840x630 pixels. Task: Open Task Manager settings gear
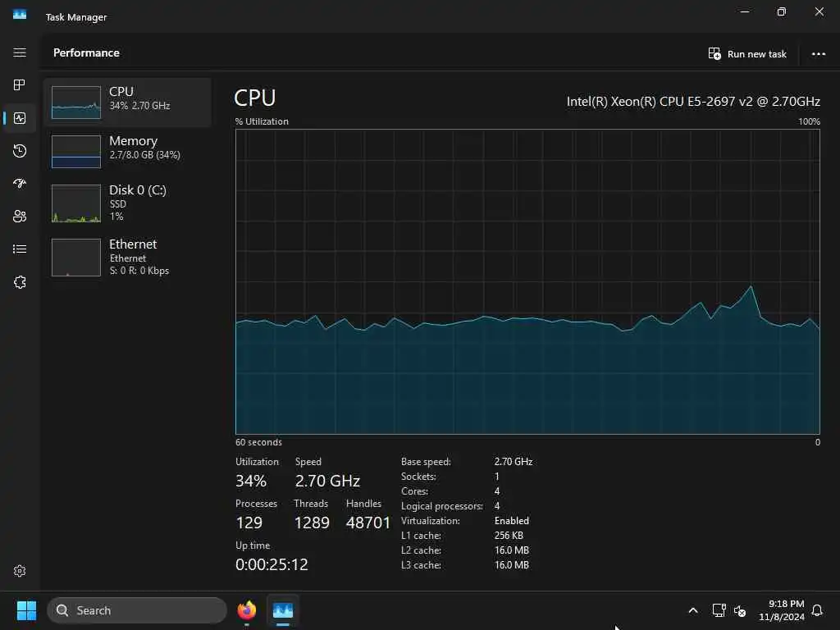pos(20,571)
